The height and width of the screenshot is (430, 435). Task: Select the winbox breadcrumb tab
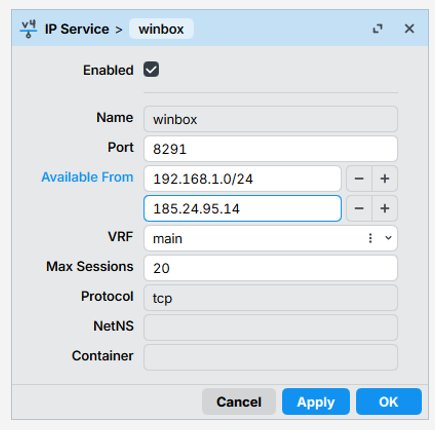click(x=161, y=29)
